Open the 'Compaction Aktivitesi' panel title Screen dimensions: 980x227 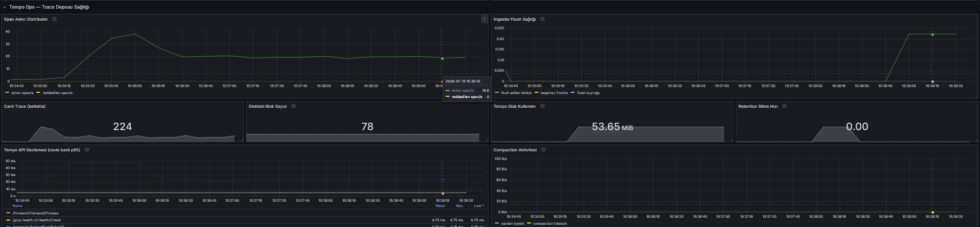515,150
